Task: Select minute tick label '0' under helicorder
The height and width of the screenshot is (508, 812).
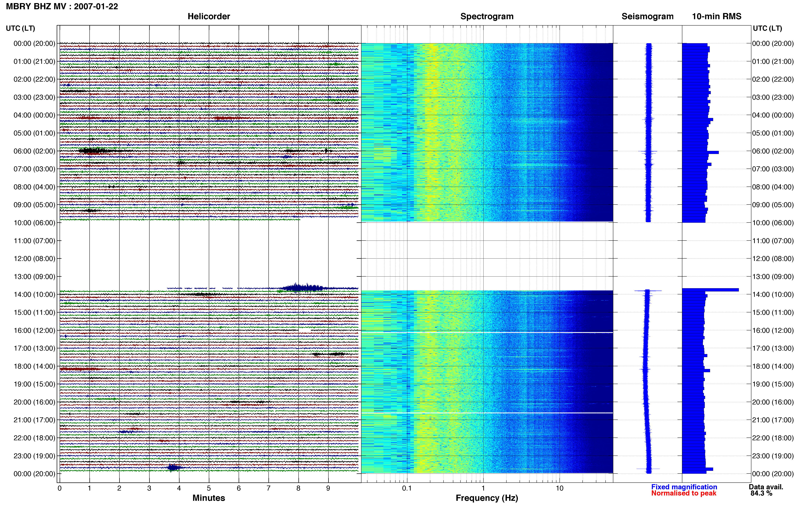Action: (60, 488)
